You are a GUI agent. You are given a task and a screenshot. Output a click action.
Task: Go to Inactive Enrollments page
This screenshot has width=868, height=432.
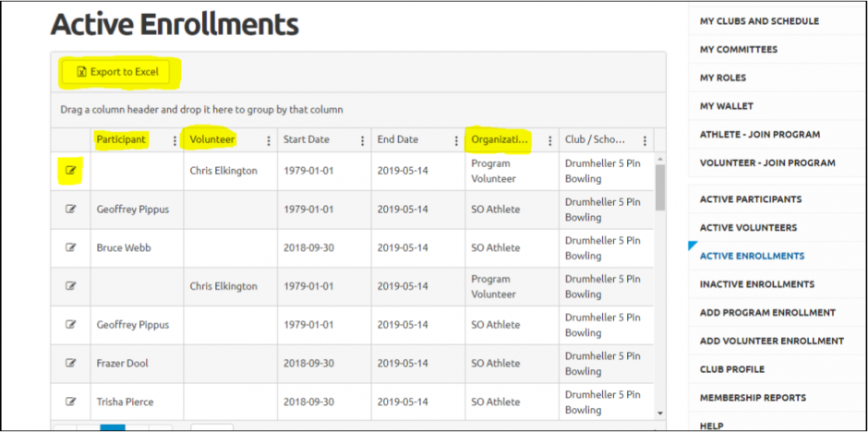757,284
